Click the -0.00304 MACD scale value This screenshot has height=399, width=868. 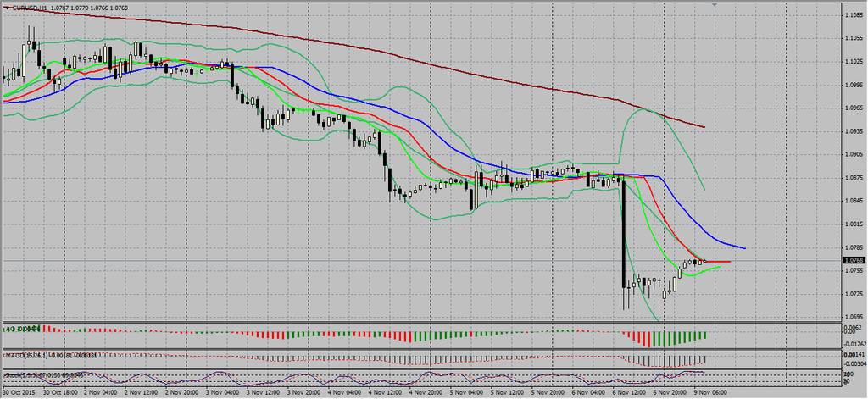pos(854,363)
